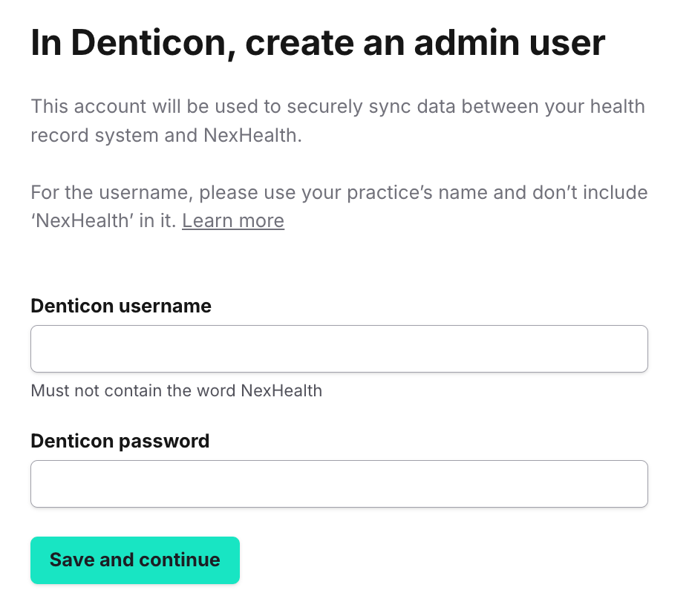Open the Learn more link

click(x=233, y=221)
